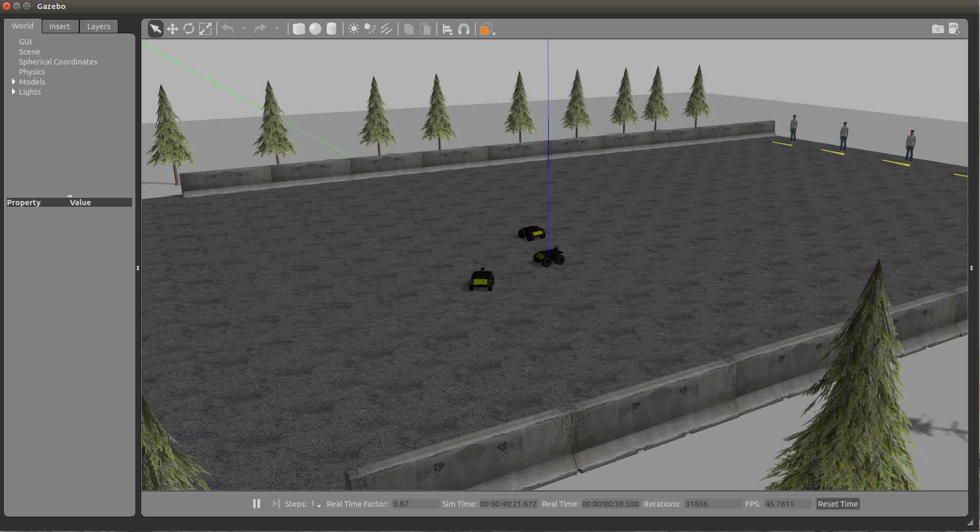Pause the simulation
The image size is (980, 532).
pos(256,504)
